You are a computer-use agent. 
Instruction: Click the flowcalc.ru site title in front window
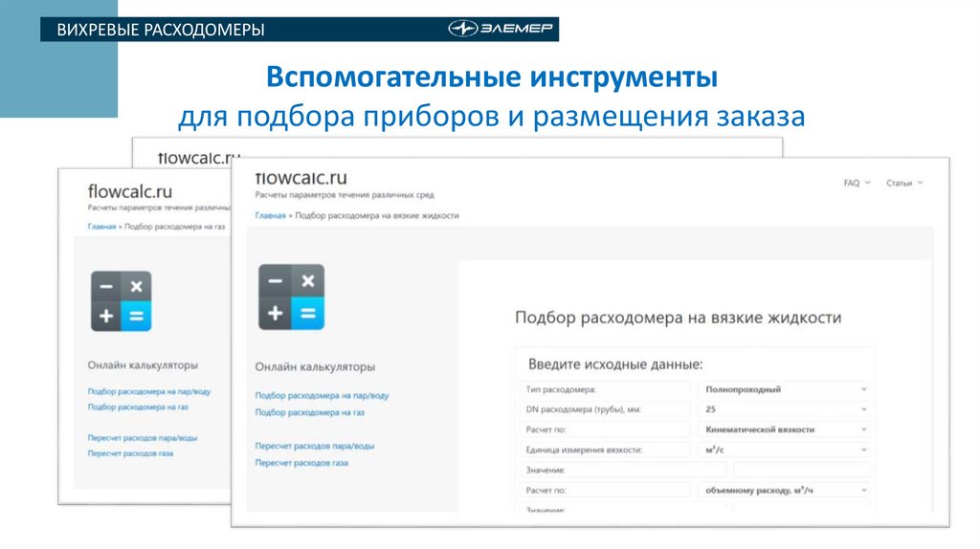tap(301, 178)
